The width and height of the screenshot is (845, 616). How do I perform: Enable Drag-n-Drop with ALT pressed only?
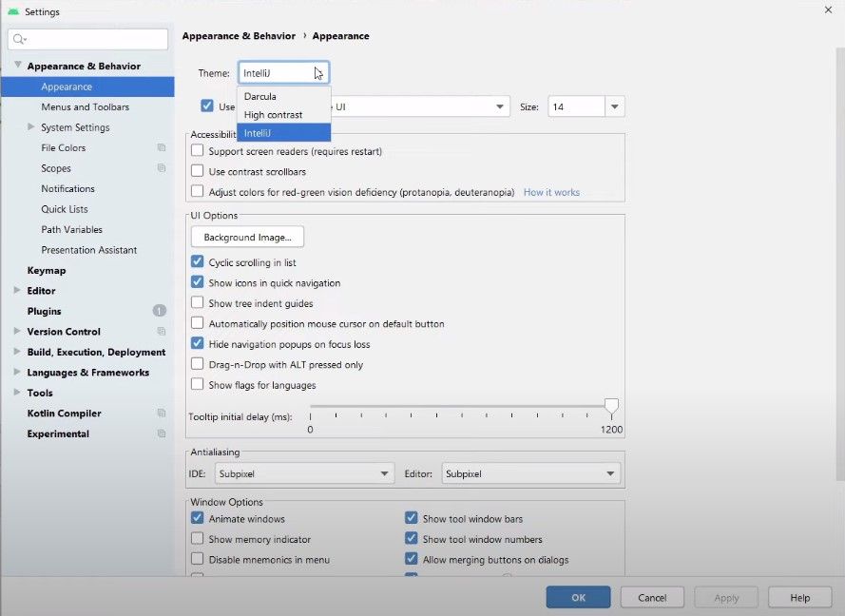pos(198,364)
